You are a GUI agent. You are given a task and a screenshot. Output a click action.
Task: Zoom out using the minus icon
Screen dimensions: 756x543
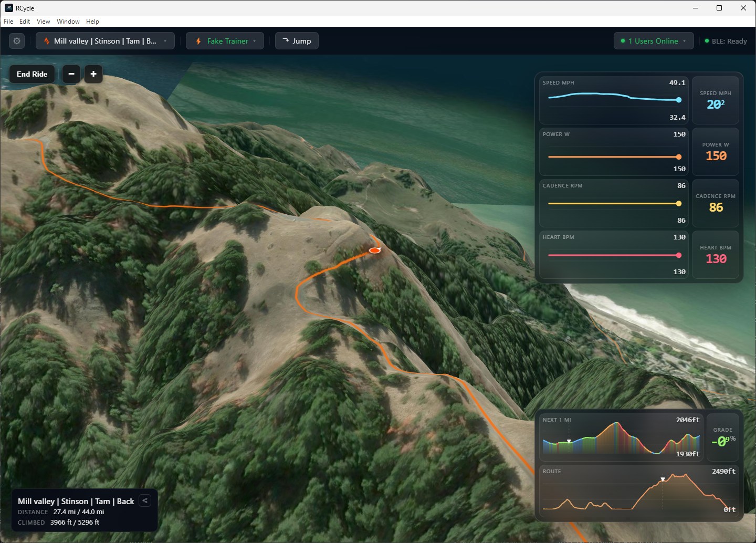[x=71, y=74]
